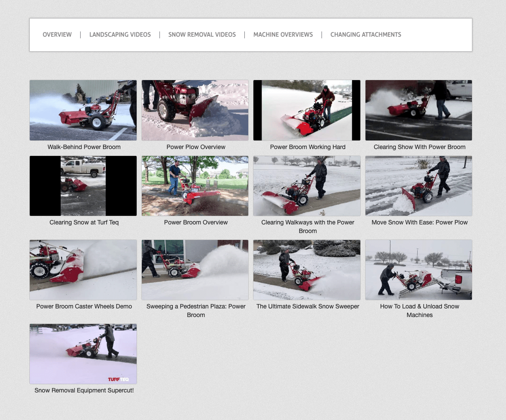Image resolution: width=506 pixels, height=420 pixels.
Task: Open the Overview tab
Action: tap(57, 34)
